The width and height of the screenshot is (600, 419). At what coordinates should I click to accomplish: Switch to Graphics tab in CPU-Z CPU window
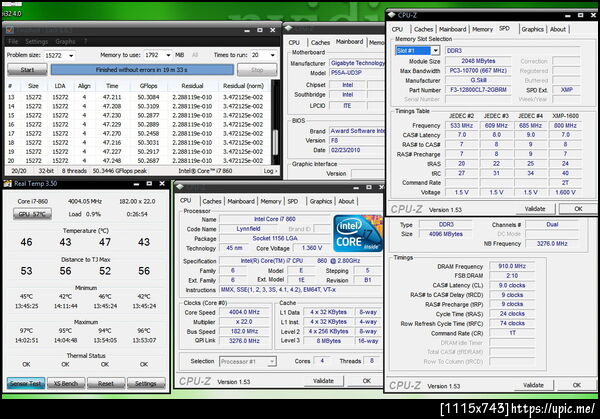[x=321, y=201]
